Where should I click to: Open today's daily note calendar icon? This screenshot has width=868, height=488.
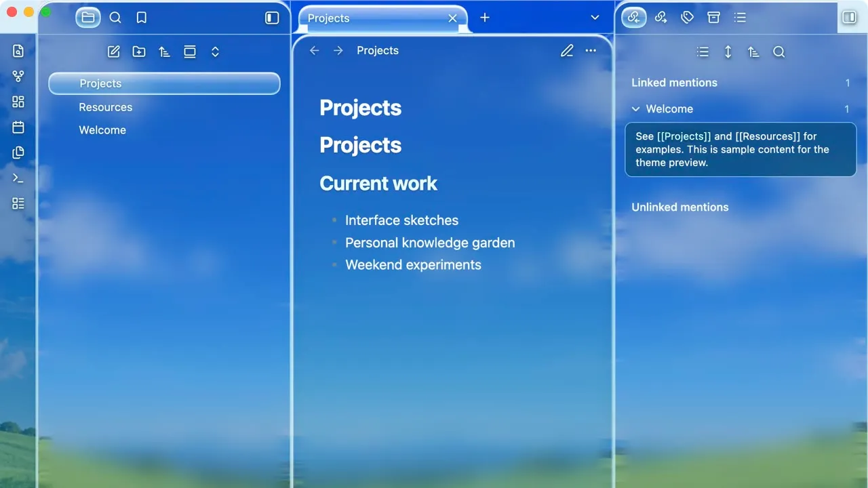(18, 127)
